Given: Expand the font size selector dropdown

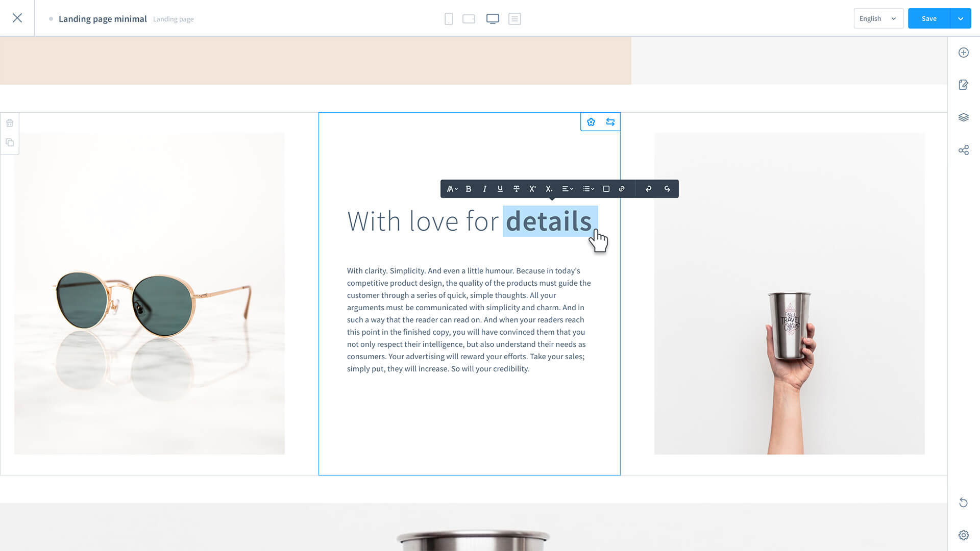Looking at the screenshot, I should pos(452,188).
